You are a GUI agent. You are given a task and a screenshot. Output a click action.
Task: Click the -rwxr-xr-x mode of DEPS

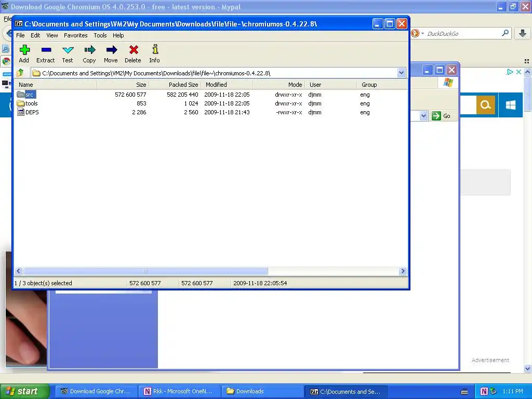click(x=289, y=112)
